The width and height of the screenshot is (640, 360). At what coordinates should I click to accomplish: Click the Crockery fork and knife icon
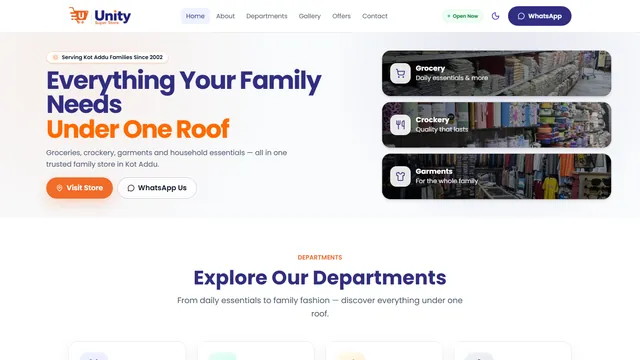[400, 125]
